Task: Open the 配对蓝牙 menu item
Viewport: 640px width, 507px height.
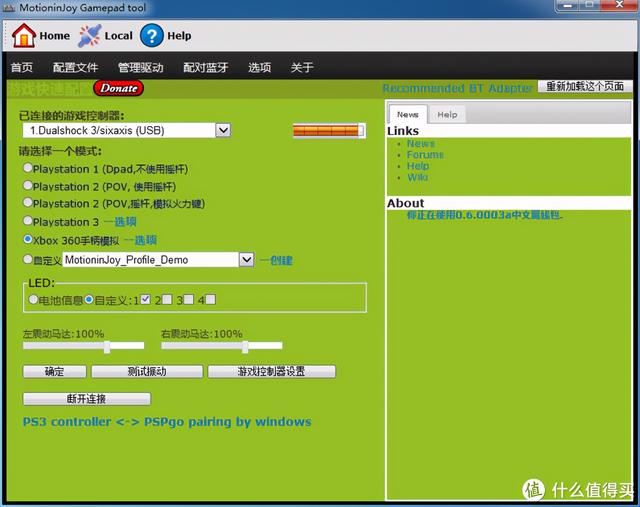Action: pyautogui.click(x=206, y=67)
